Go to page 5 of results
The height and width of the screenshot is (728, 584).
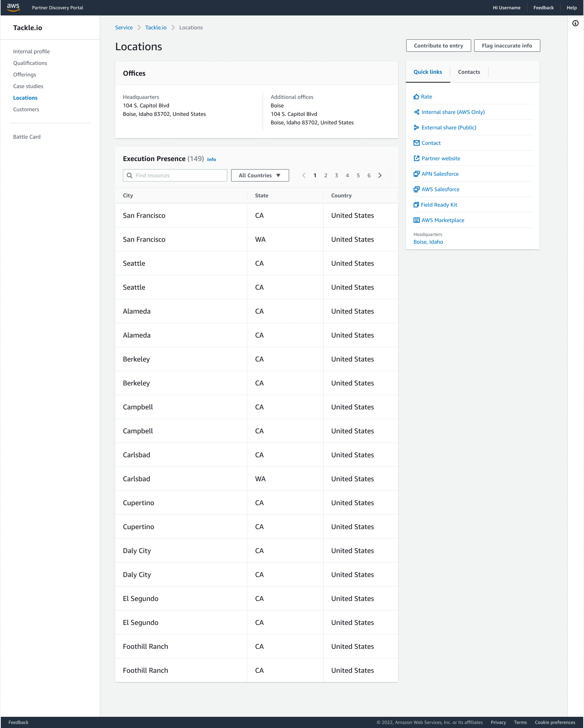358,175
